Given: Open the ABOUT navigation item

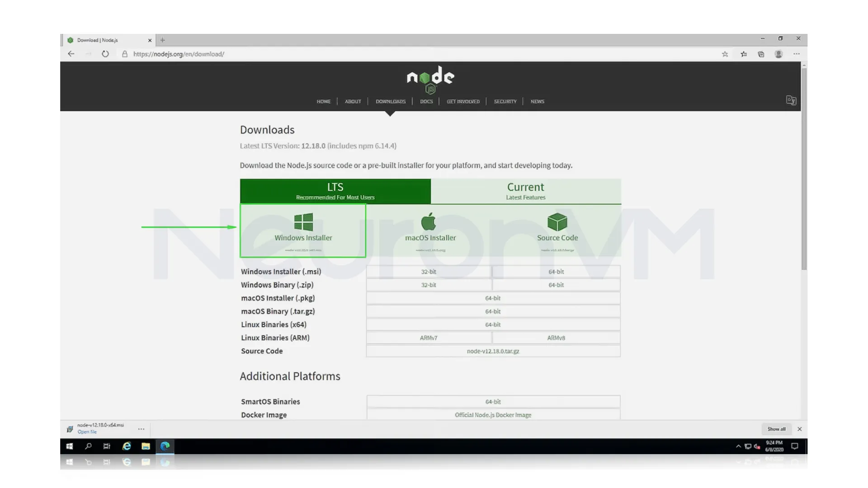Looking at the screenshot, I should pyautogui.click(x=353, y=101).
